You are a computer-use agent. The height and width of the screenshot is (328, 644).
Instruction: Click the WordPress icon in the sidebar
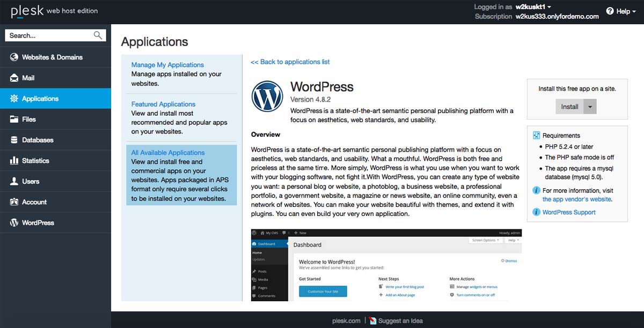[14, 222]
